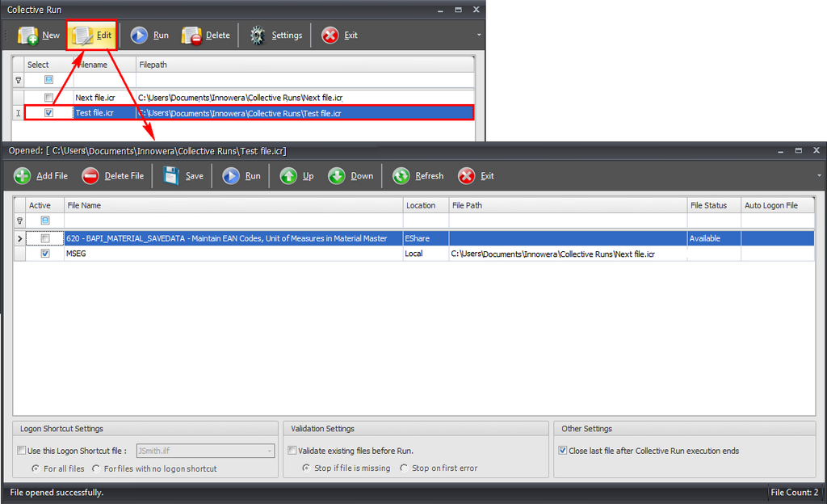Click the Refresh icon
Viewport: 827px width, 504px height.
click(x=401, y=175)
